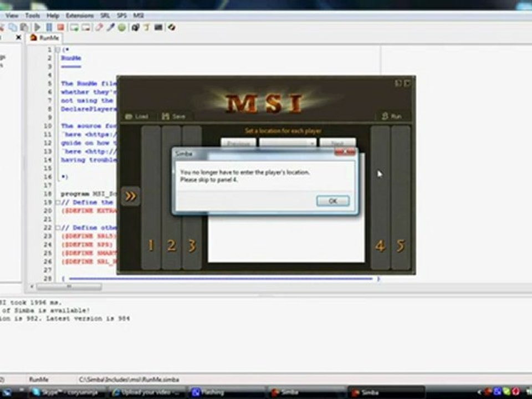Click line 18 'program MSI' code text
This screenshot has height=399, width=532.
coord(89,194)
